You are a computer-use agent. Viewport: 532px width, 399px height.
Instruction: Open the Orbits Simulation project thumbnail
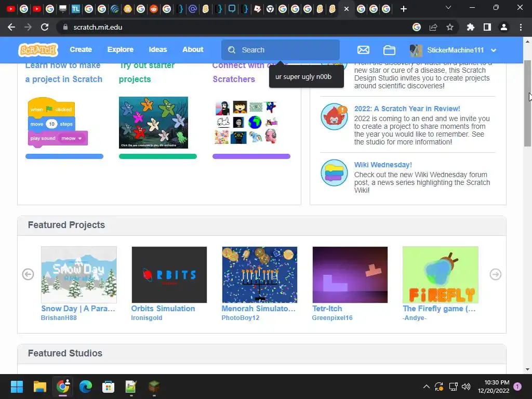point(169,274)
